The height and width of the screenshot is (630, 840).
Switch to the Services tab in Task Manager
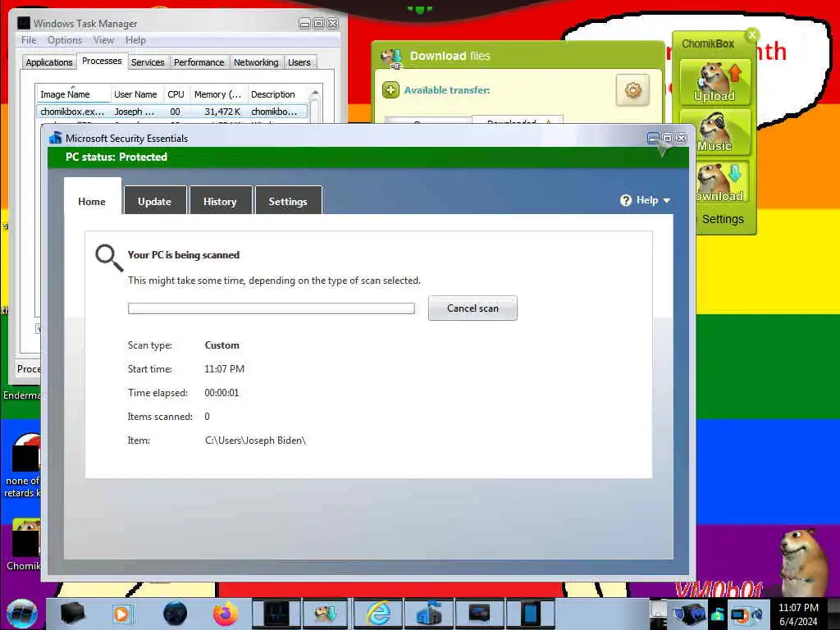point(148,62)
